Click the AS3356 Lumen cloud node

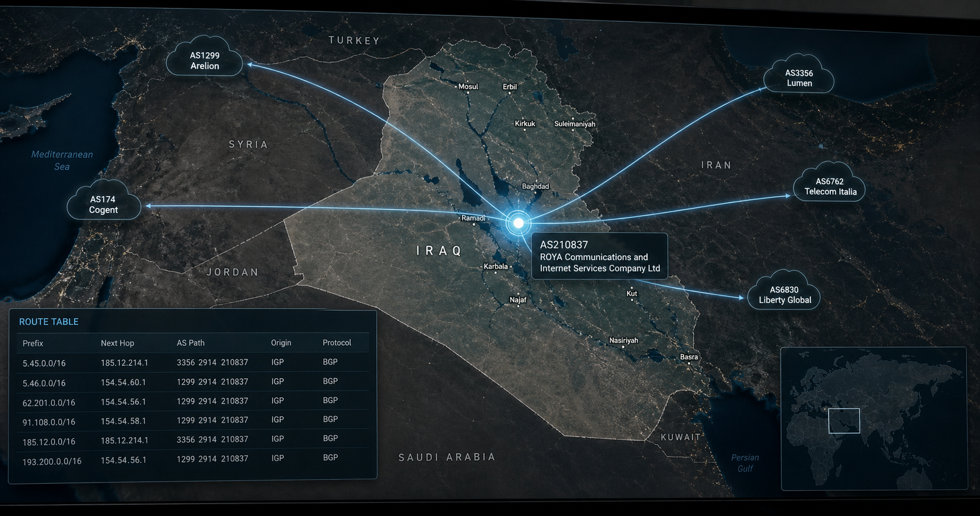(x=799, y=74)
